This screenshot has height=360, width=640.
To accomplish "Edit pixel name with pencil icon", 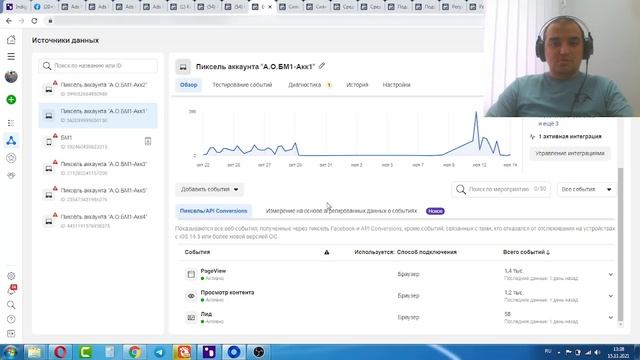I will (x=322, y=66).
